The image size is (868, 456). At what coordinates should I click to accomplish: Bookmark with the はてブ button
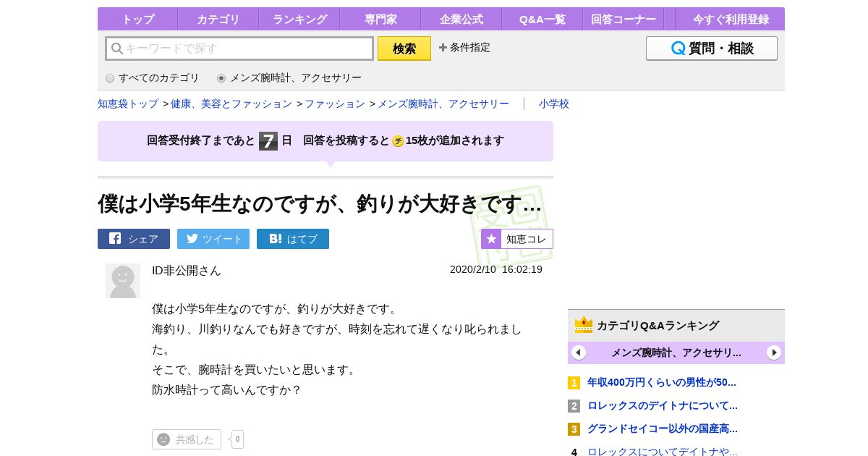coord(293,239)
